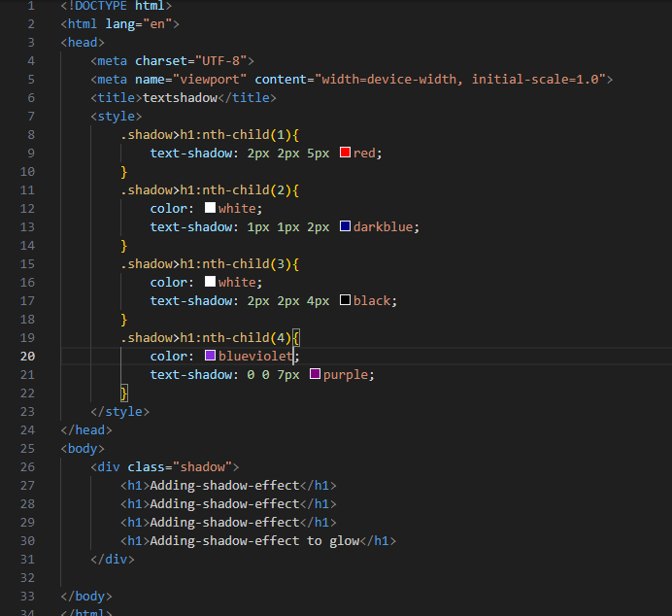Screen dimensions: 672x616
Task: Click the closing div tag on line 31
Action: click(x=113, y=560)
